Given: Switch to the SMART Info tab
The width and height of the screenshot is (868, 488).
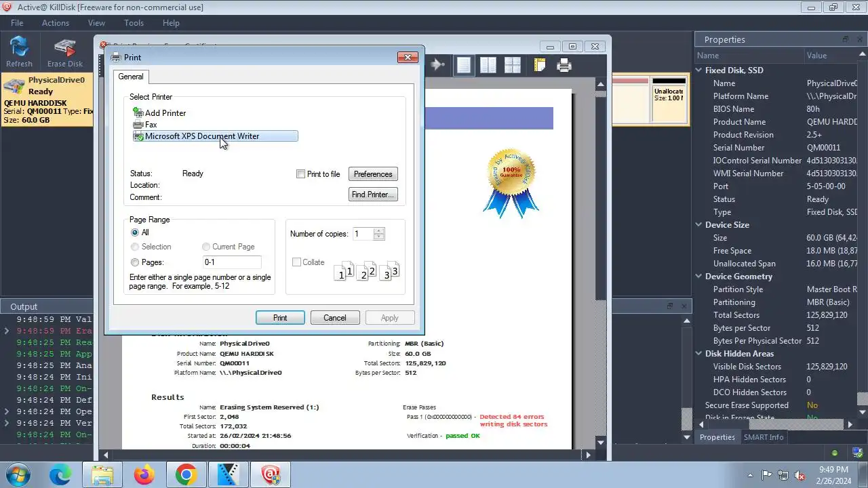Looking at the screenshot, I should coord(764,437).
